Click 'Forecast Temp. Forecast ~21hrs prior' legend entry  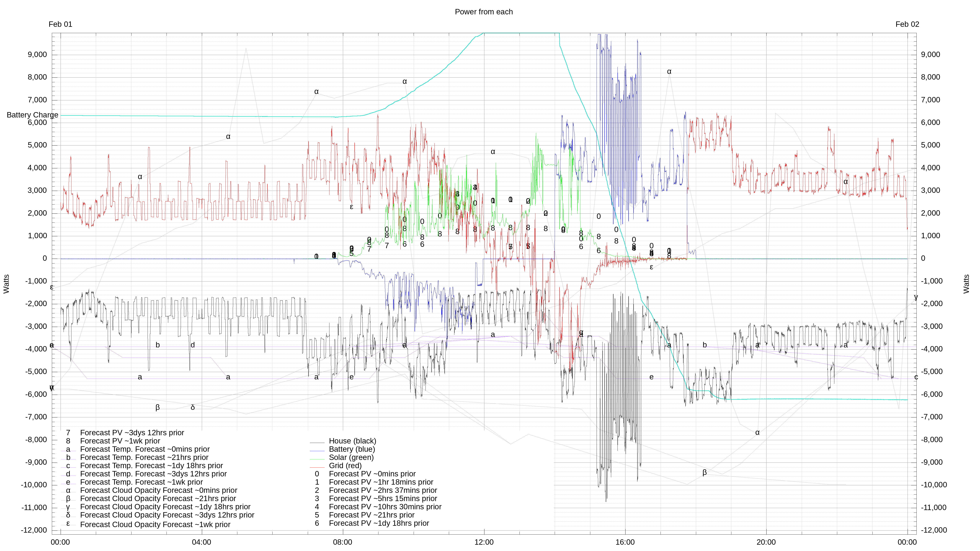pos(144,457)
